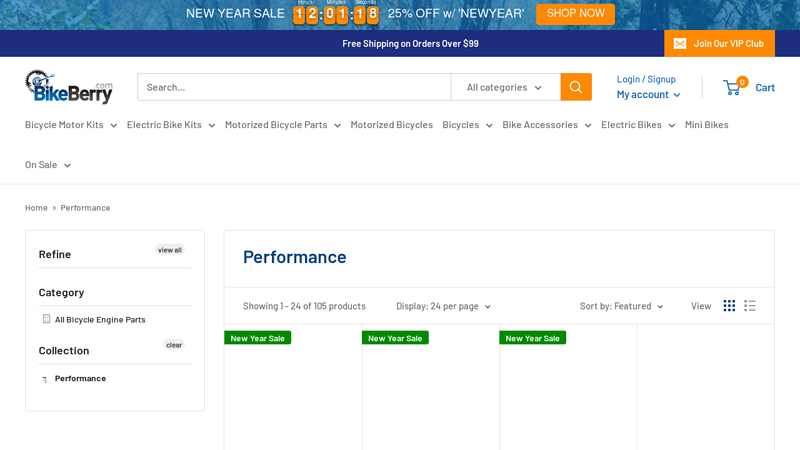
Task: Uncheck the Performance collection filter
Action: click(45, 379)
